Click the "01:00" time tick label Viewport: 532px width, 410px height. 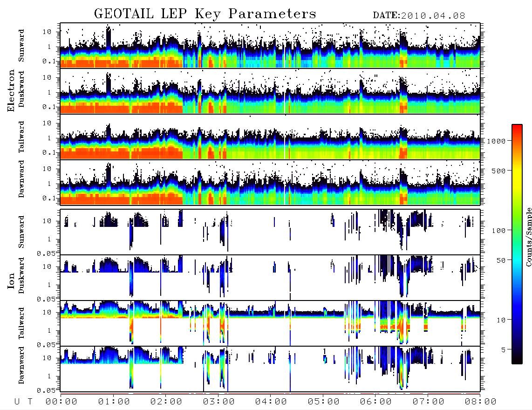click(x=114, y=402)
